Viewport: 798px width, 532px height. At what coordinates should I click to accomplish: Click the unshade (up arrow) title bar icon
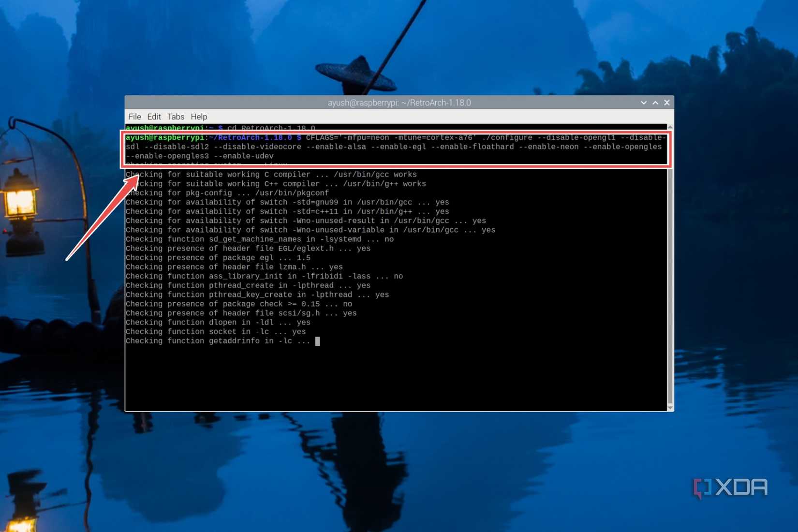click(655, 103)
